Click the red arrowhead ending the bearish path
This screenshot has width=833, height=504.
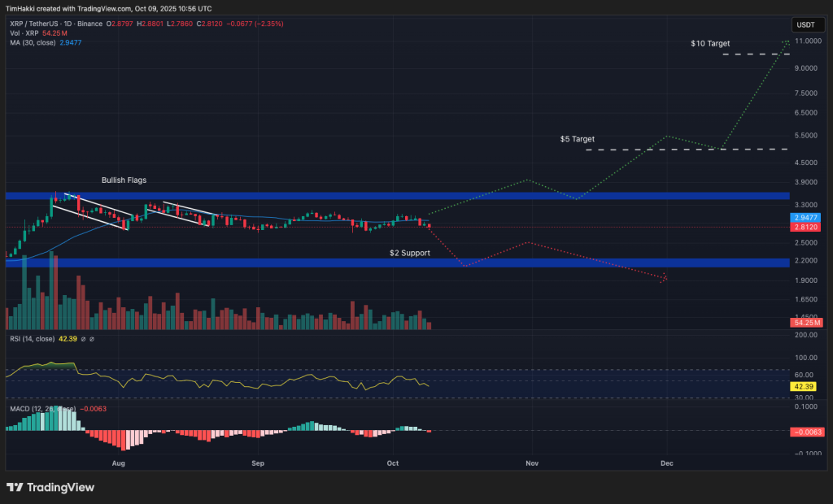point(665,278)
